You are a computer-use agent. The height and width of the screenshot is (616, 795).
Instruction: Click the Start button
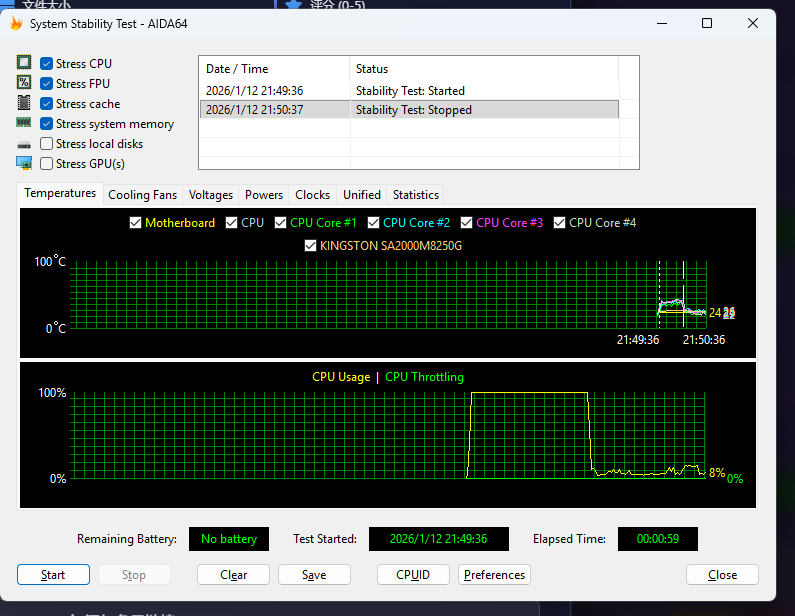(x=53, y=574)
